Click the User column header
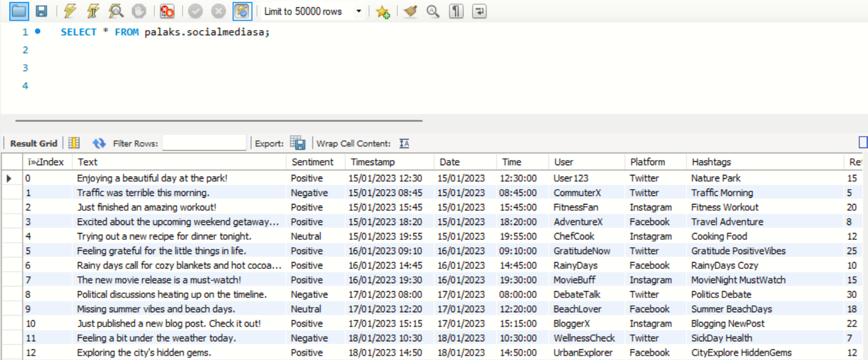This screenshot has height=360, width=868. 587,162
